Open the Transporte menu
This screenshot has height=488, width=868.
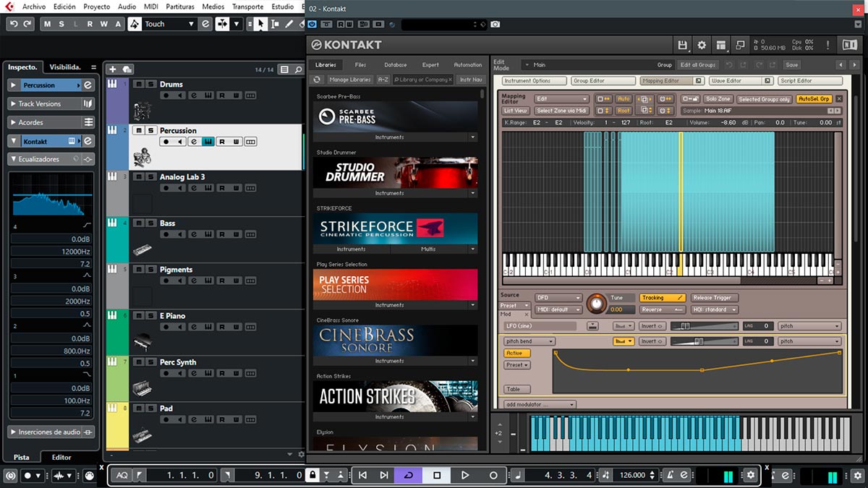(x=248, y=7)
